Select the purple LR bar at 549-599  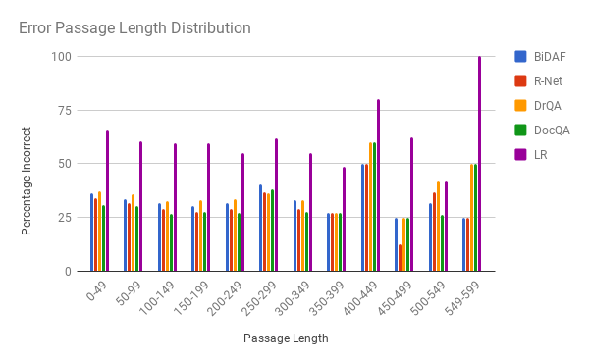click(x=479, y=164)
